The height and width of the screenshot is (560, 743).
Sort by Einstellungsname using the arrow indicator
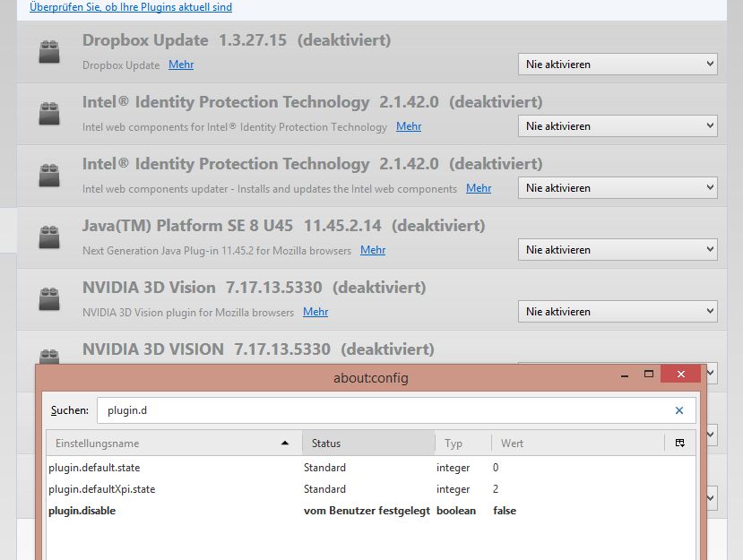tap(285, 443)
